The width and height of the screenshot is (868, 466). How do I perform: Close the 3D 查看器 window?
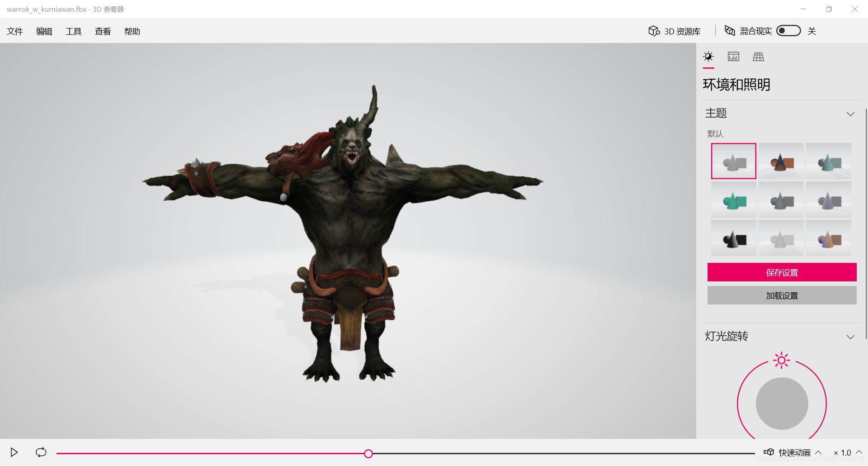coord(855,9)
